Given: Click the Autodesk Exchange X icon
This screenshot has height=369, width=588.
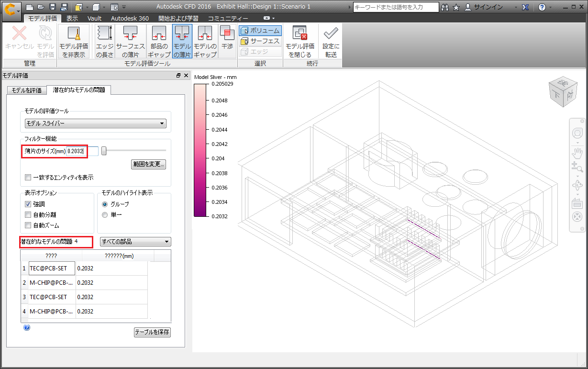Looking at the screenshot, I should pyautogui.click(x=525, y=7).
